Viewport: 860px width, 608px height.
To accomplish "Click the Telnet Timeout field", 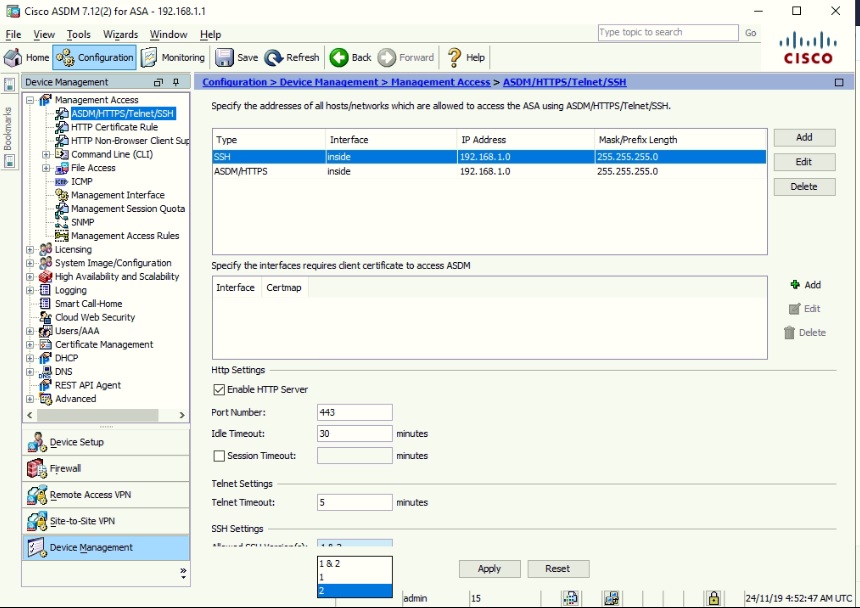I will [x=354, y=502].
